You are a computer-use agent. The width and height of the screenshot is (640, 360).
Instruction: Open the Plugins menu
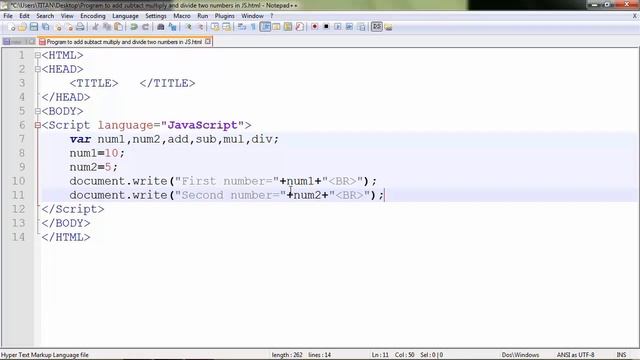click(224, 16)
